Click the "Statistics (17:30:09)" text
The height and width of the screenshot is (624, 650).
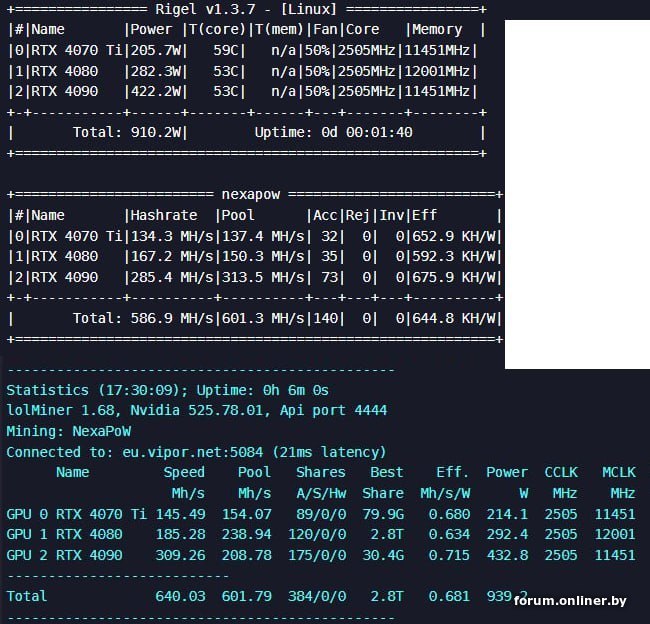point(93,391)
